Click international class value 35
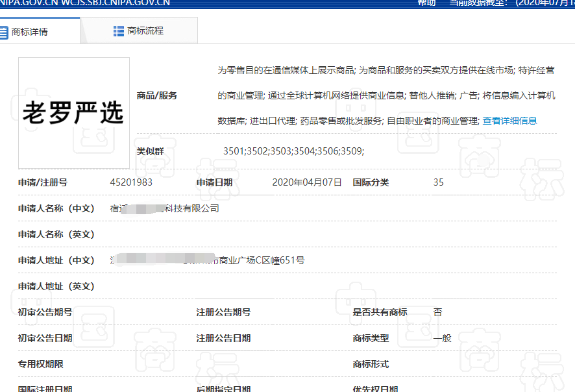 [438, 182]
